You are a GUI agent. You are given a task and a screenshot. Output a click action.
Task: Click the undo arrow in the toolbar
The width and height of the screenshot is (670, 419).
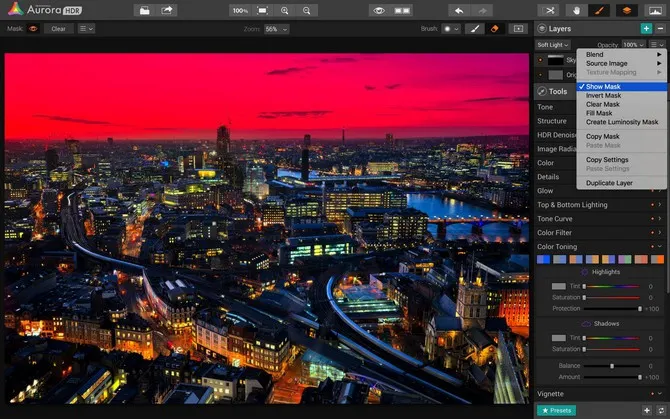coord(458,10)
